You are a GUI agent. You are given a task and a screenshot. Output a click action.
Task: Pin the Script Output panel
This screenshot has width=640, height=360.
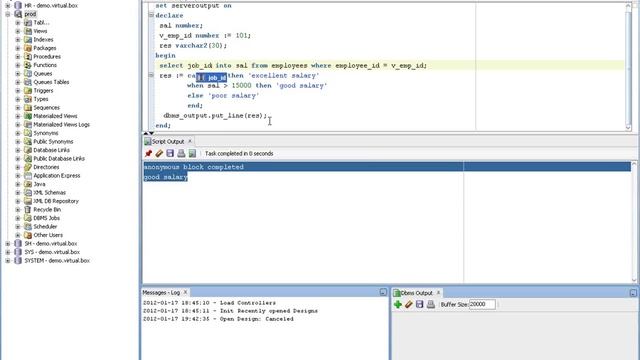149,153
